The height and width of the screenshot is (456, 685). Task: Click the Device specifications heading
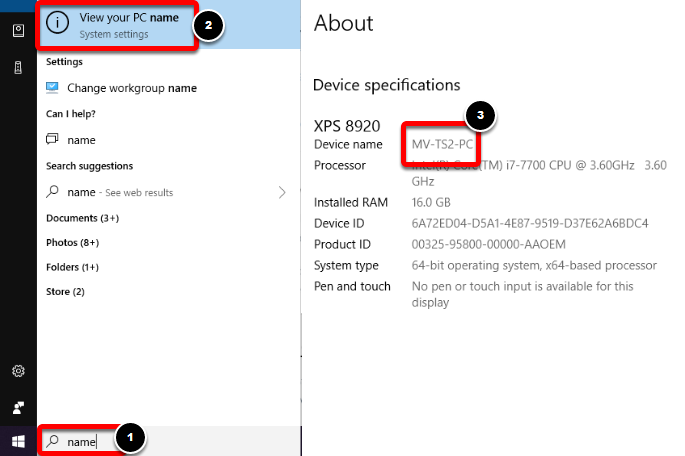point(387,85)
